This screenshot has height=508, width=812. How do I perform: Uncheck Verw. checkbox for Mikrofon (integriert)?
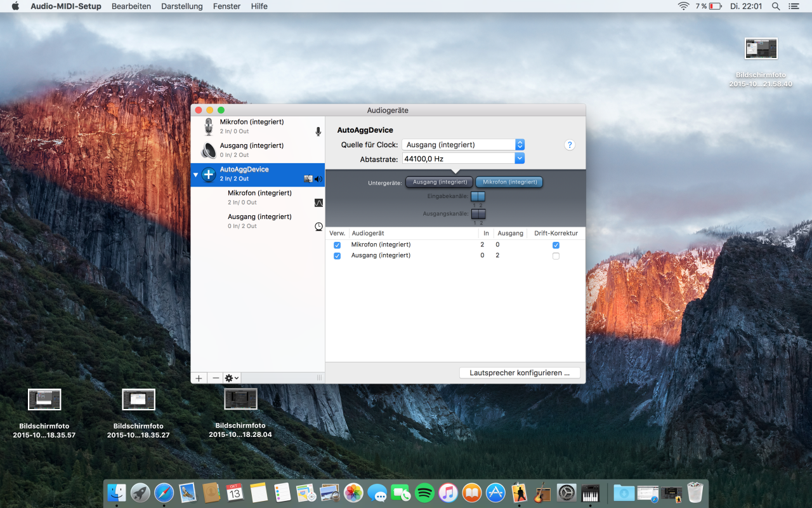click(x=337, y=245)
